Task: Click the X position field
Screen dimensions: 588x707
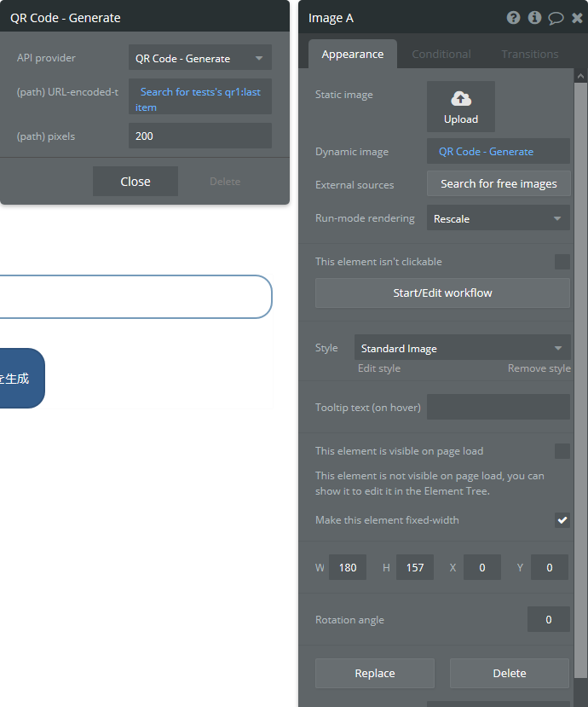Action: pos(482,567)
